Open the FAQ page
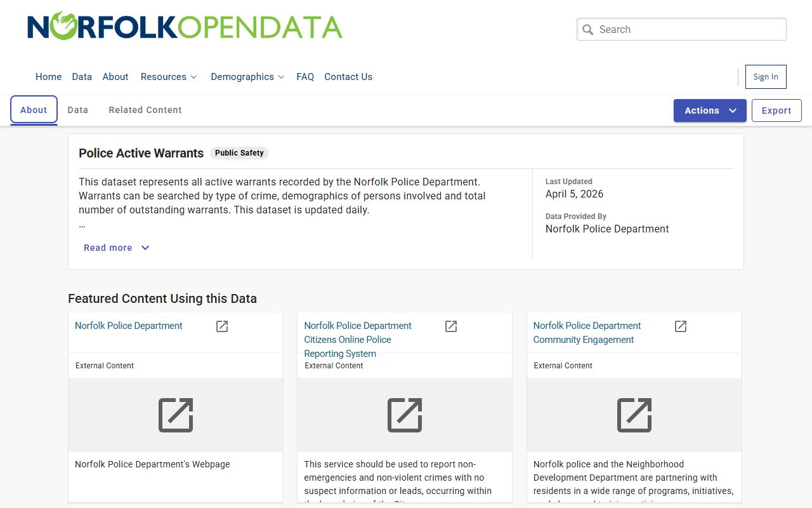Viewport: 812px width, 508px height. pos(305,77)
